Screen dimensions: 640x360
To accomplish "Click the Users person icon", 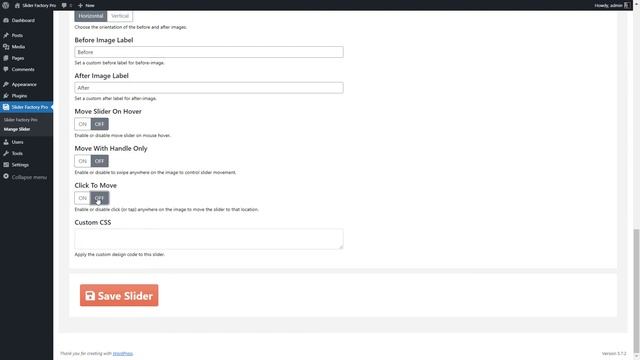I will point(6,142).
